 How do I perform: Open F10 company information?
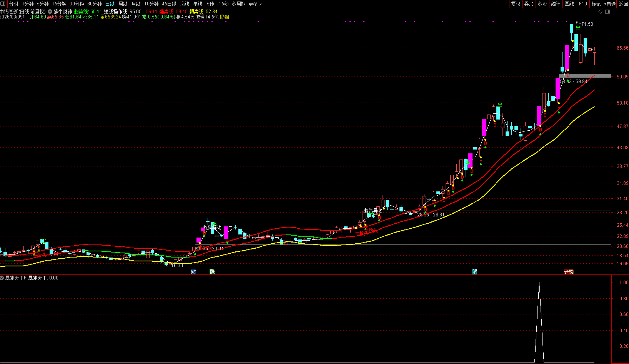pyautogui.click(x=583, y=4)
